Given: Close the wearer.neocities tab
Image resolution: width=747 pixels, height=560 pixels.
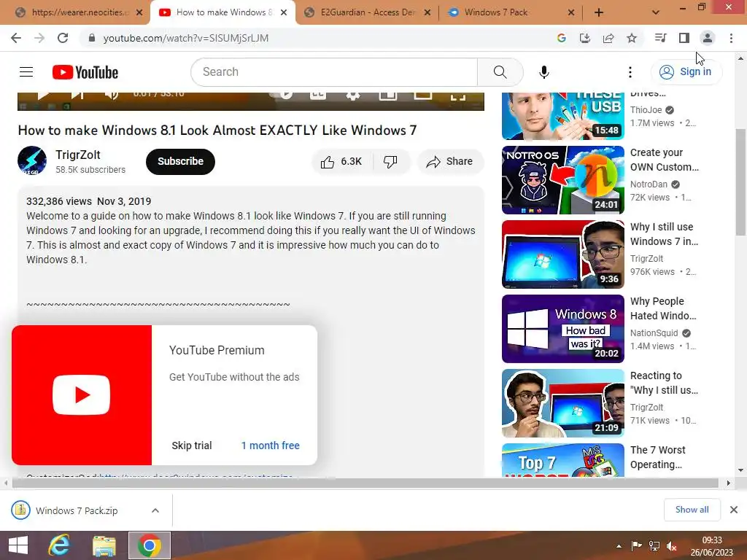Looking at the screenshot, I should coord(139,12).
